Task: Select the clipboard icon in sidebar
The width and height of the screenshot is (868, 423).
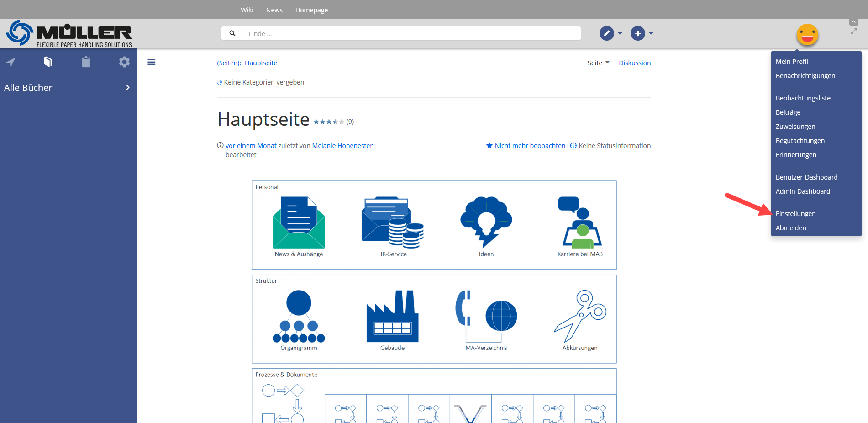Action: pos(86,62)
